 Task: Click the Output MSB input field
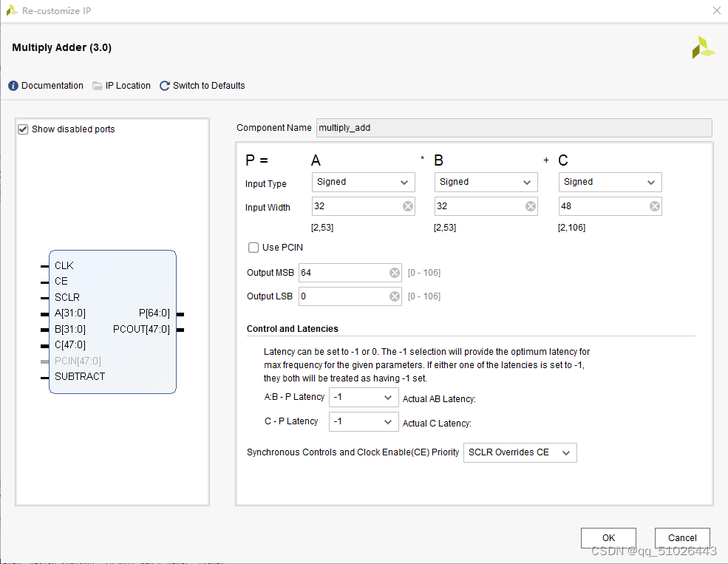click(x=350, y=273)
